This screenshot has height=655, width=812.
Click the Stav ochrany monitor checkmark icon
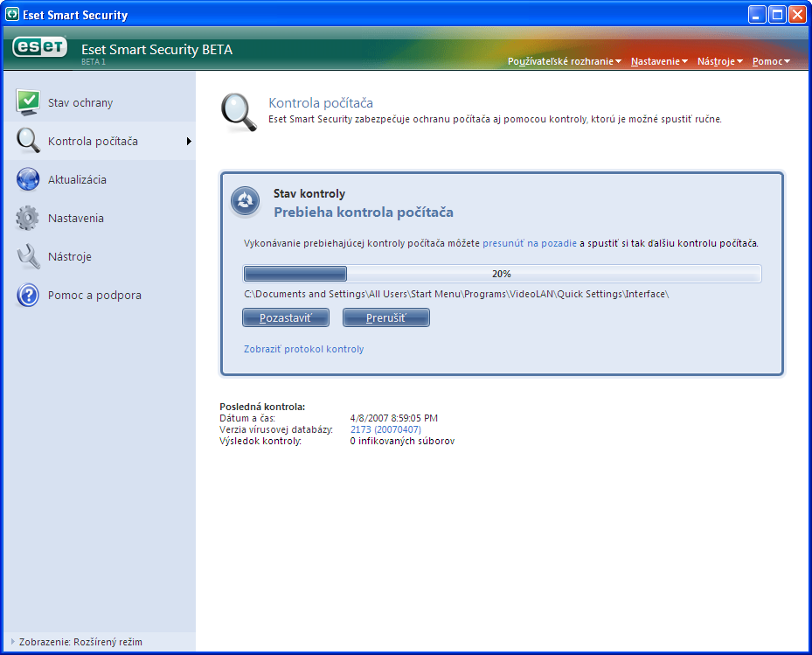point(28,102)
